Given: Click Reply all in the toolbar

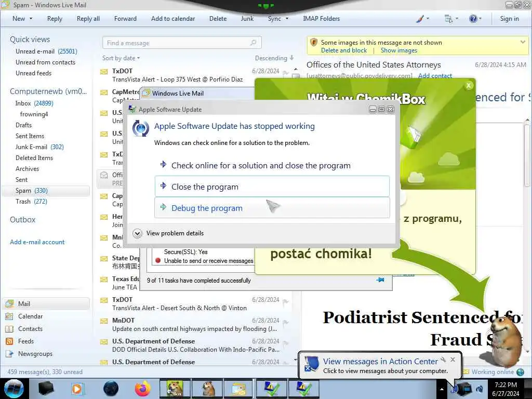Looking at the screenshot, I should pos(88,19).
